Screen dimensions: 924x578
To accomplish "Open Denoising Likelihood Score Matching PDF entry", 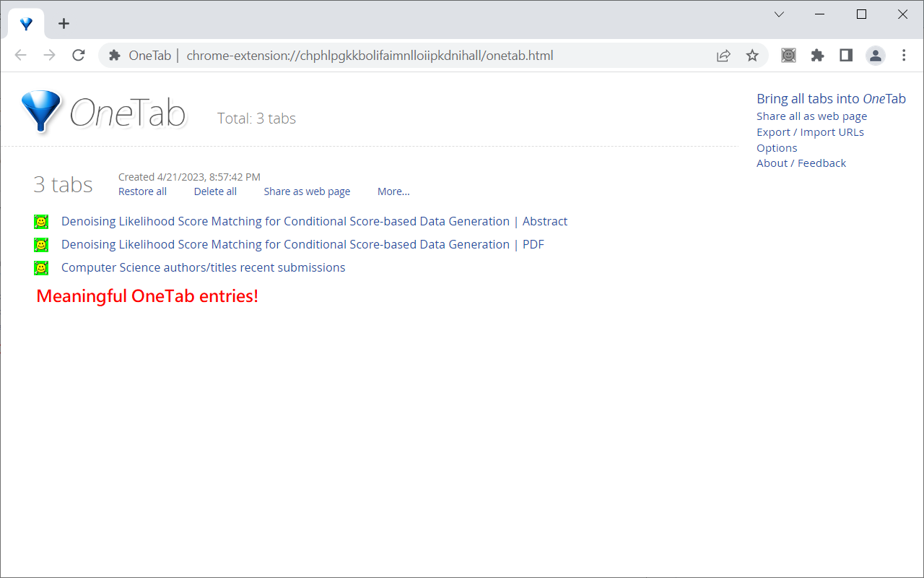I will click(x=302, y=245).
